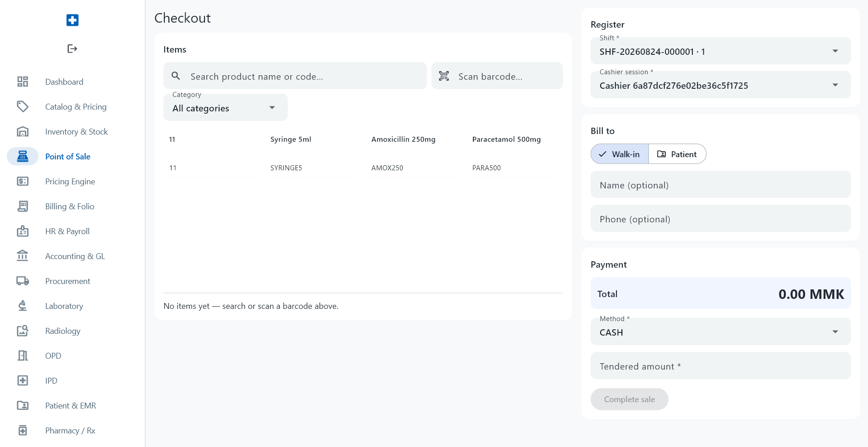Open the Radiology module

tap(63, 331)
